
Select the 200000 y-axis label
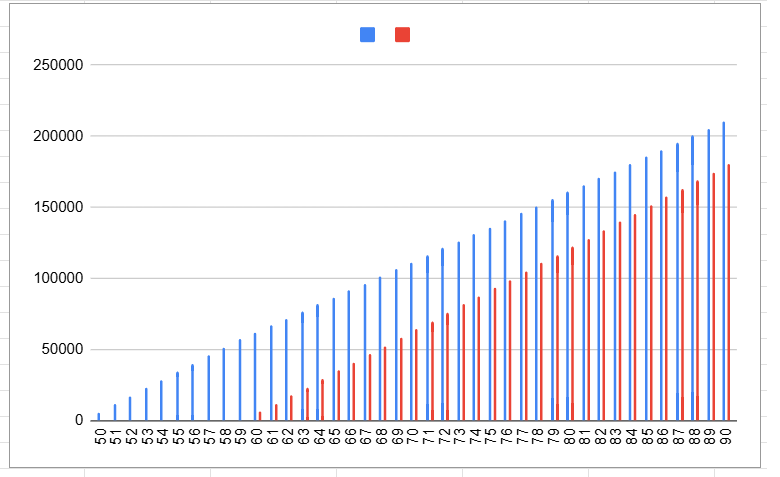point(58,136)
